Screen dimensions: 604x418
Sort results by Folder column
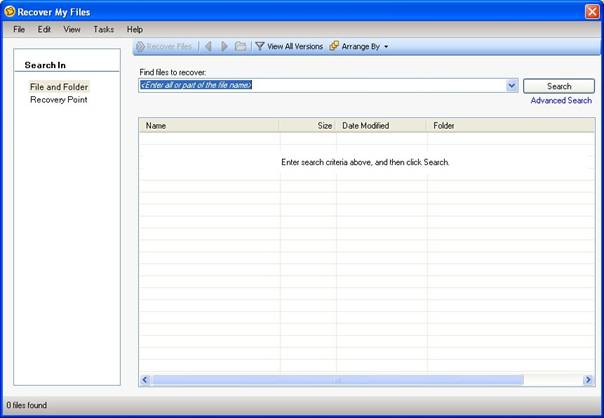point(511,126)
